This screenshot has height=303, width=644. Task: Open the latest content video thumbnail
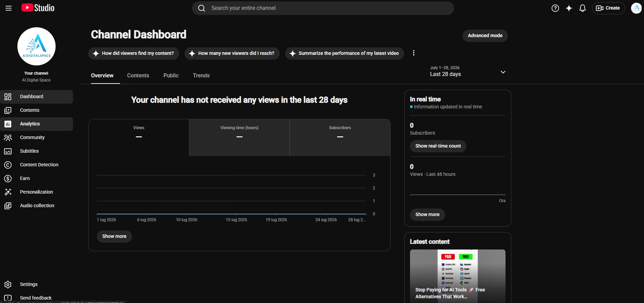(458, 276)
